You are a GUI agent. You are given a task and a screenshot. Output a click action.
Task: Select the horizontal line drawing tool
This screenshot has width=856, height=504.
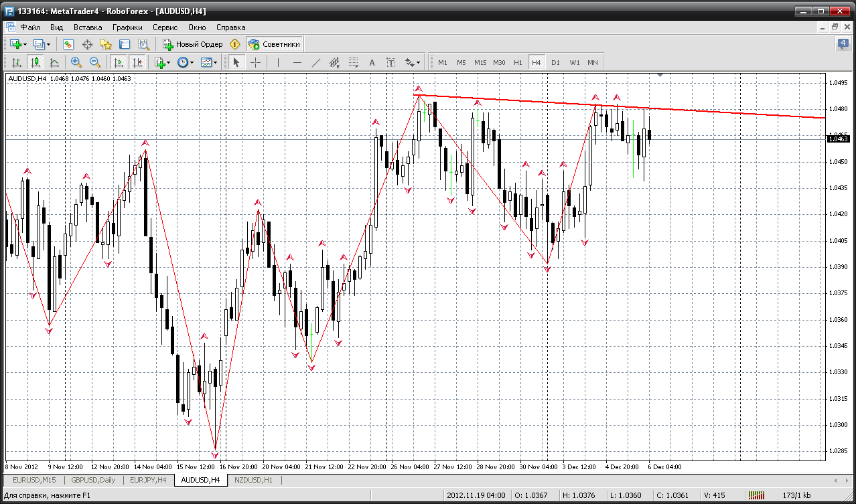(x=297, y=62)
